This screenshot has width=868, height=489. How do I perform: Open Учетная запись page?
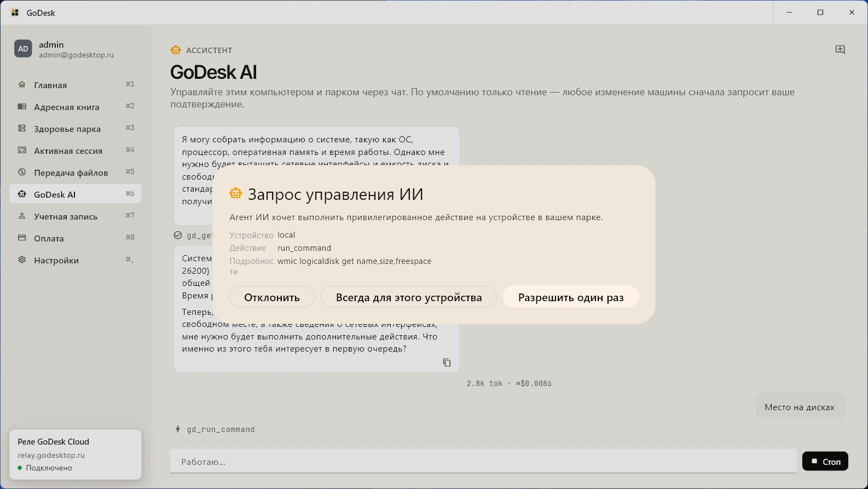coord(76,216)
